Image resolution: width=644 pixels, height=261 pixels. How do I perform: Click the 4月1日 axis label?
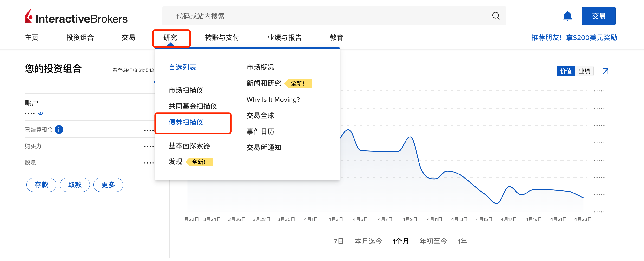coord(311,219)
